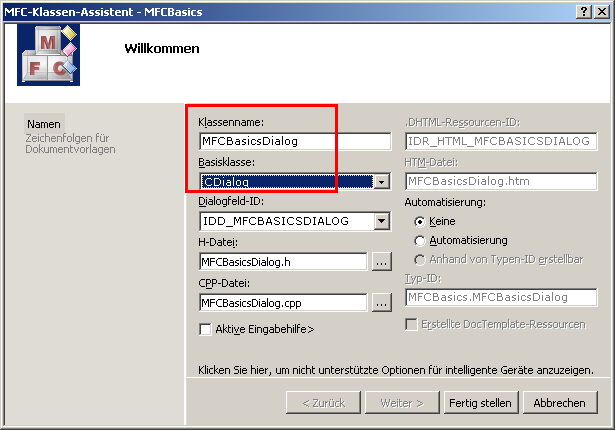This screenshot has height=430, width=615.
Task: Click the MFC logo image
Action: 49,55
